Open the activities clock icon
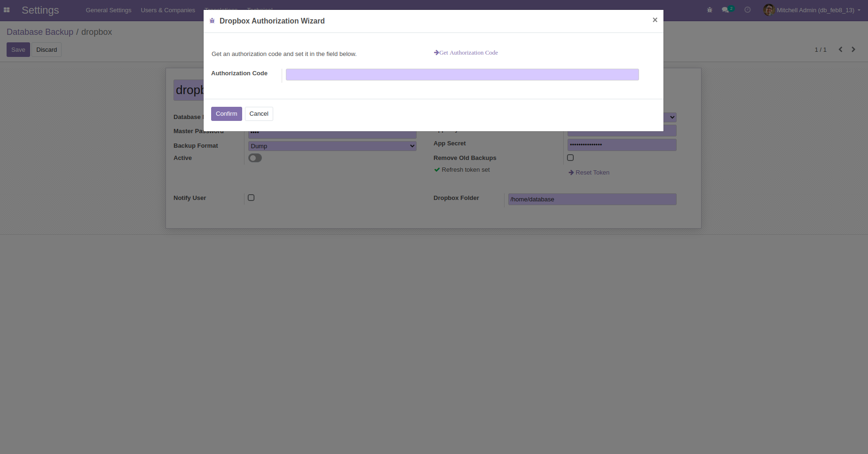Screen dimensions: 868x454 pos(747,10)
